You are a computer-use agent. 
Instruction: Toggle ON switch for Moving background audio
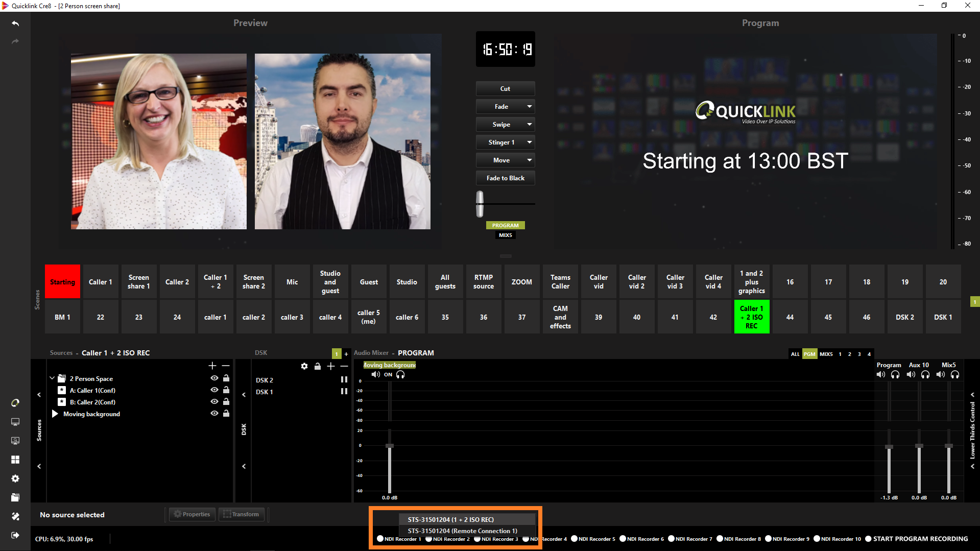(x=388, y=374)
